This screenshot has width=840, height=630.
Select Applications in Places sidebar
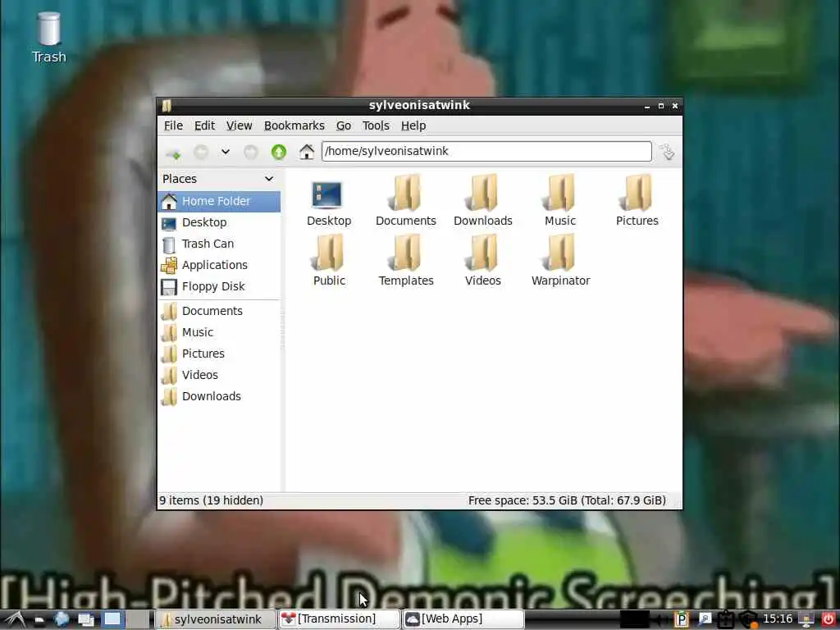pyautogui.click(x=219, y=265)
